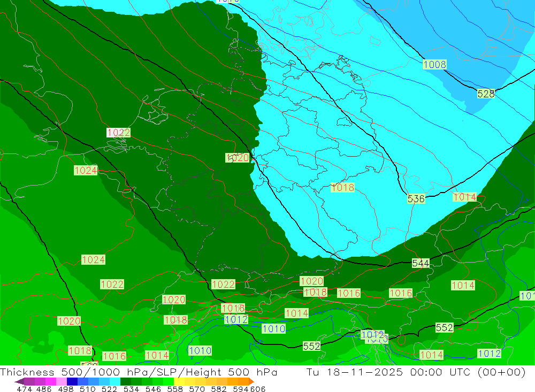This screenshot has height=392, width=535.
Task: Click the map title 'Thickness 500/1000 hPa/SLP/Height 500 hPa'
Action: (139, 372)
